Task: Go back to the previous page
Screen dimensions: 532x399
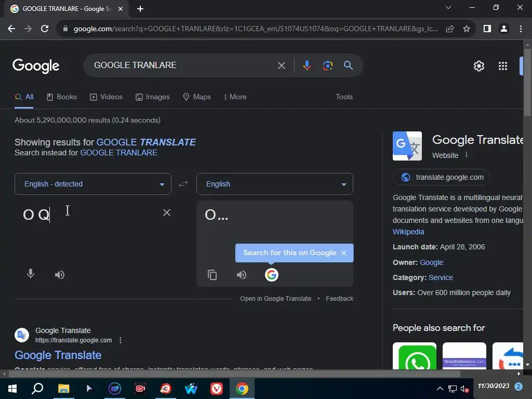Action: [x=11, y=29]
